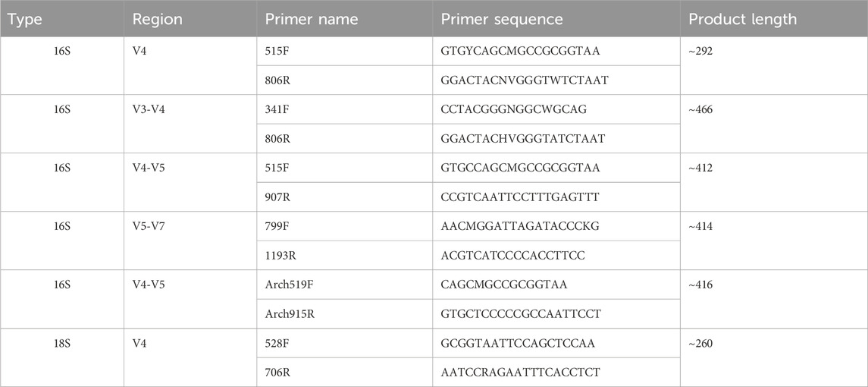Click the ~466 product length cell
The height and width of the screenshot is (387, 868).
tap(774, 124)
